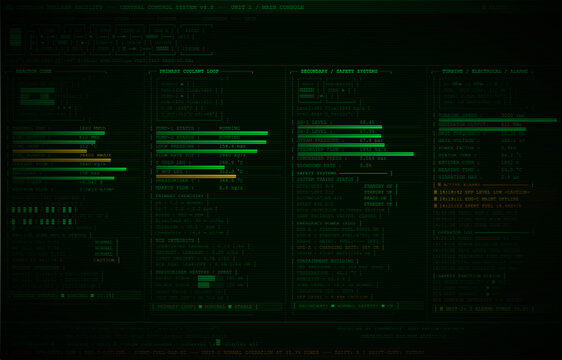This screenshot has height=360, width=562.
Task: Select the PRIMARY COOLANT LOOP panel header
Action: 189,72
